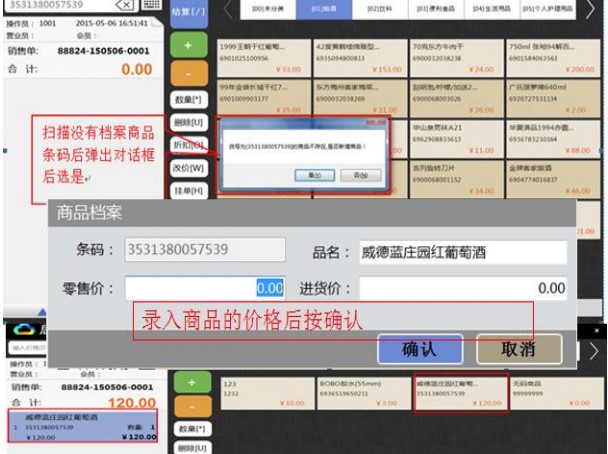This screenshot has height=454, width=608.
Task: Click the 改价[W] change price button
Action: (x=188, y=168)
